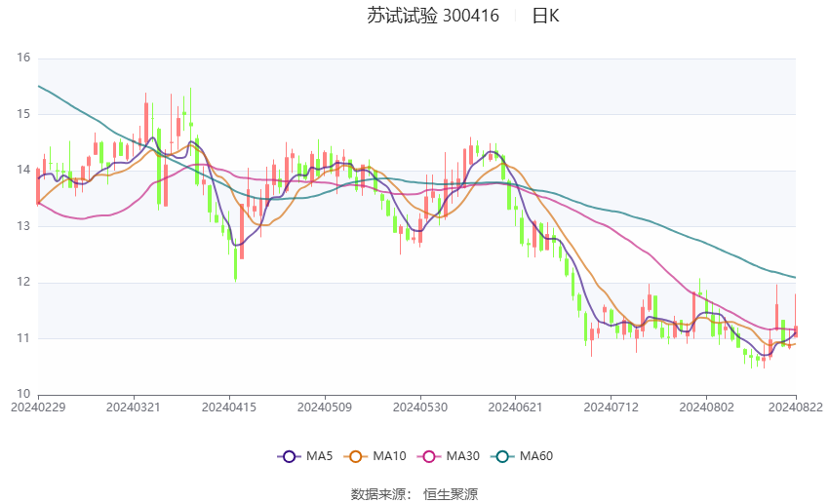Click the x-axis date 20240321
The width and height of the screenshot is (829, 504).
(134, 407)
